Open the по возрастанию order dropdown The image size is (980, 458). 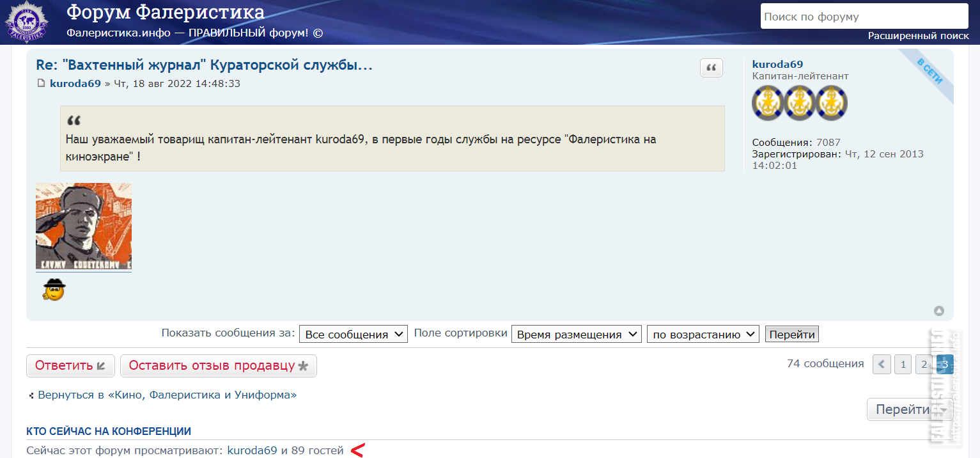[703, 333]
